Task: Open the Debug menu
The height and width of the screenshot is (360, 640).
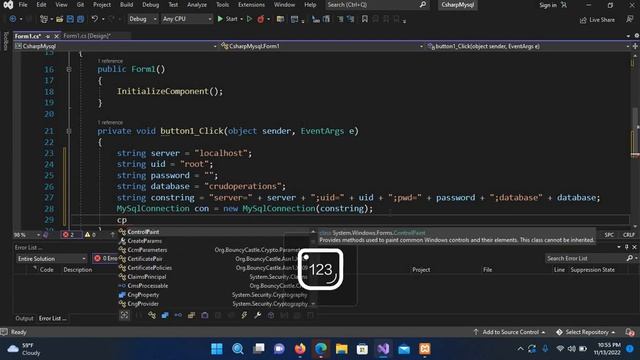Action: click(x=151, y=5)
